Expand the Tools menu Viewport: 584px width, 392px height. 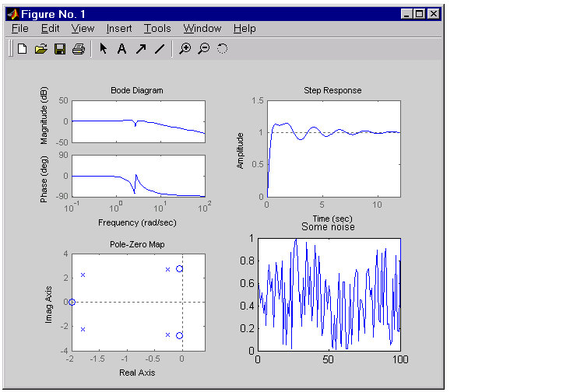tap(157, 29)
